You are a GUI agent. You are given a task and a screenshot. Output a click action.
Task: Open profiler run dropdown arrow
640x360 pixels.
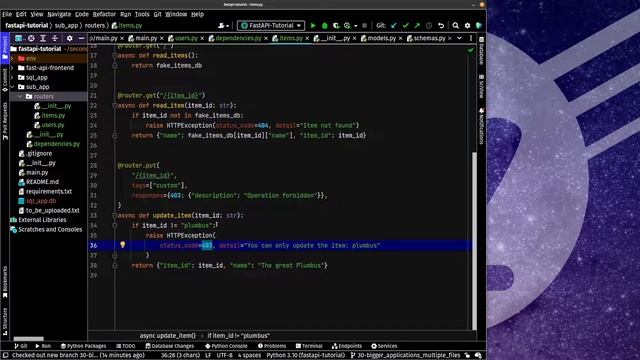(x=356, y=26)
